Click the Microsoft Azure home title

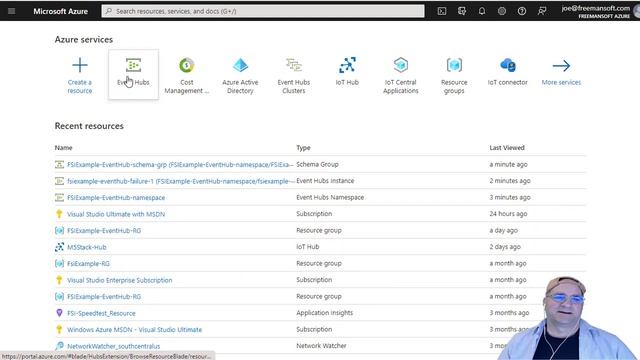(60, 11)
